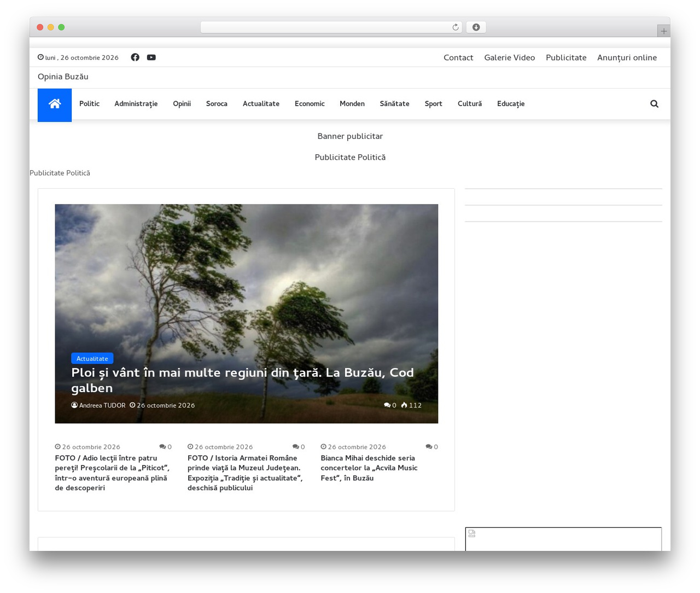Click the blue Actualitate category badge
The image size is (700, 593).
tap(92, 358)
